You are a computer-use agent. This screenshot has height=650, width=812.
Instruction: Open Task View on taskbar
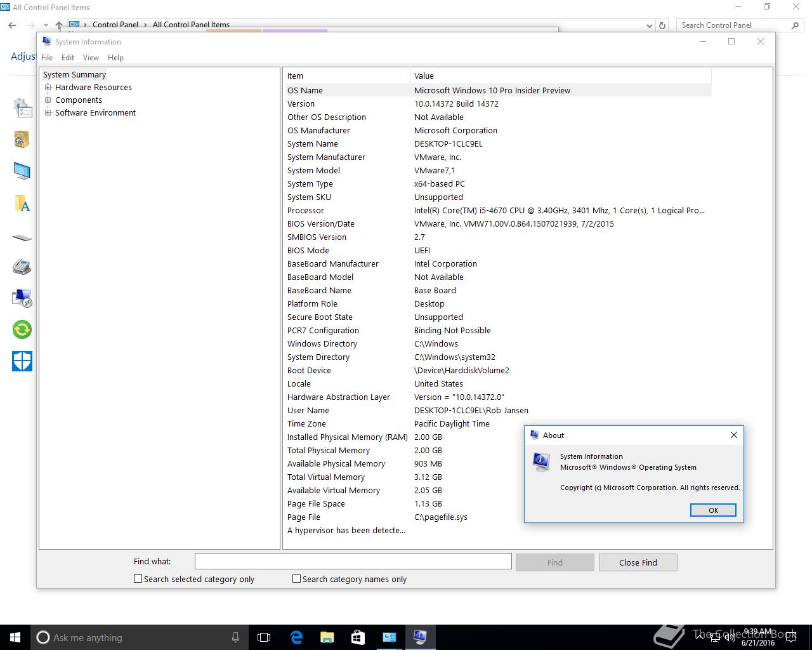tap(264, 637)
